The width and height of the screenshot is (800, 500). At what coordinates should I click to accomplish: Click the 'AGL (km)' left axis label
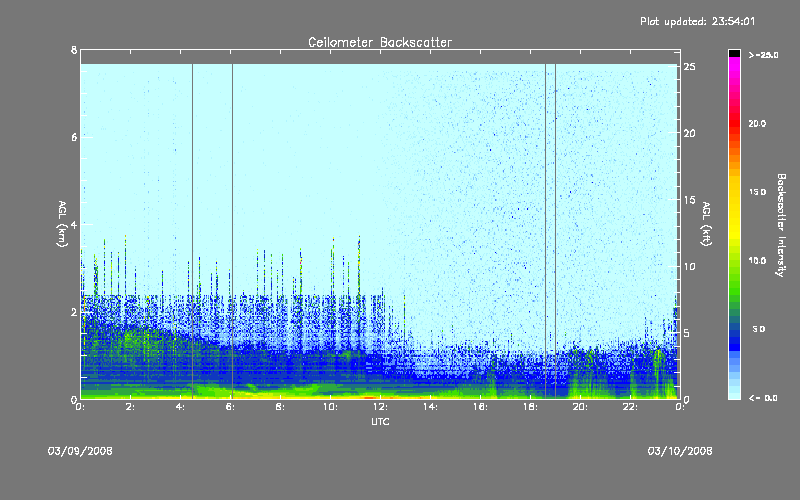pyautogui.click(x=62, y=224)
